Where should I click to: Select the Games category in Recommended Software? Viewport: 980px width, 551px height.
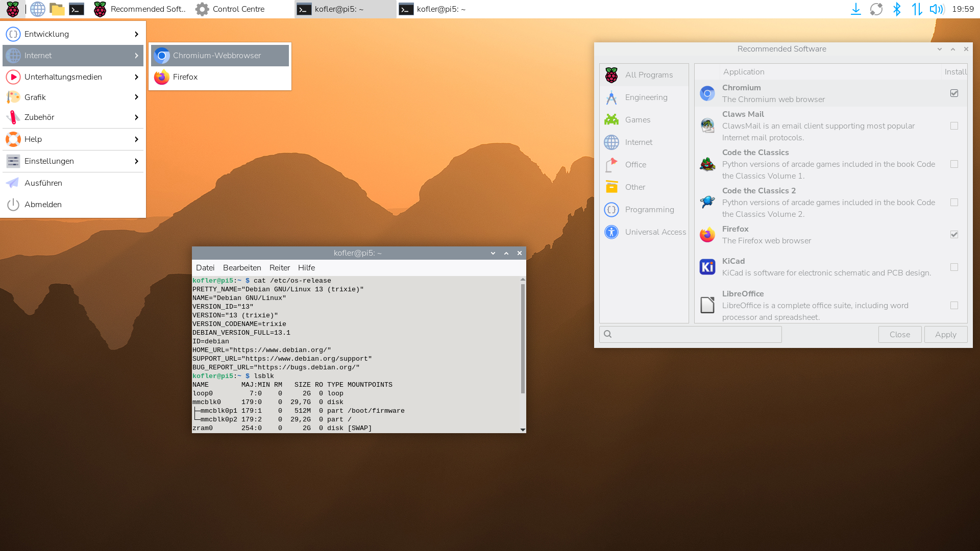[x=638, y=120]
